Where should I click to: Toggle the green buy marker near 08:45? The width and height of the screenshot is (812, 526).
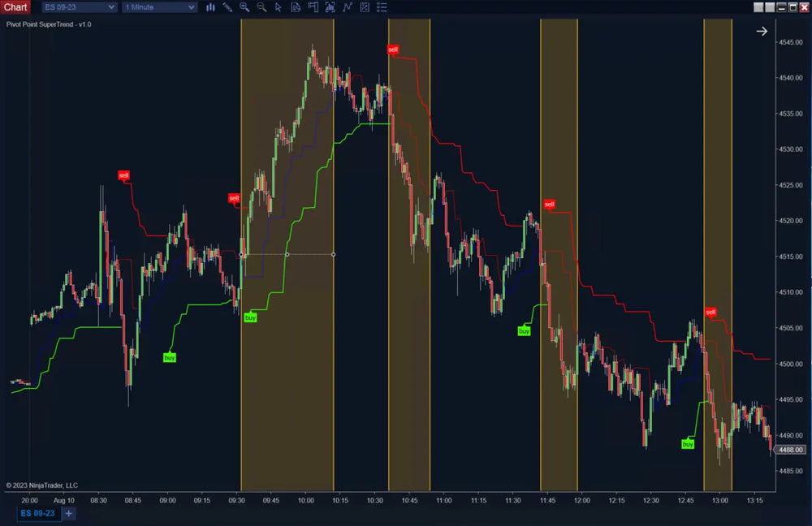168,356
